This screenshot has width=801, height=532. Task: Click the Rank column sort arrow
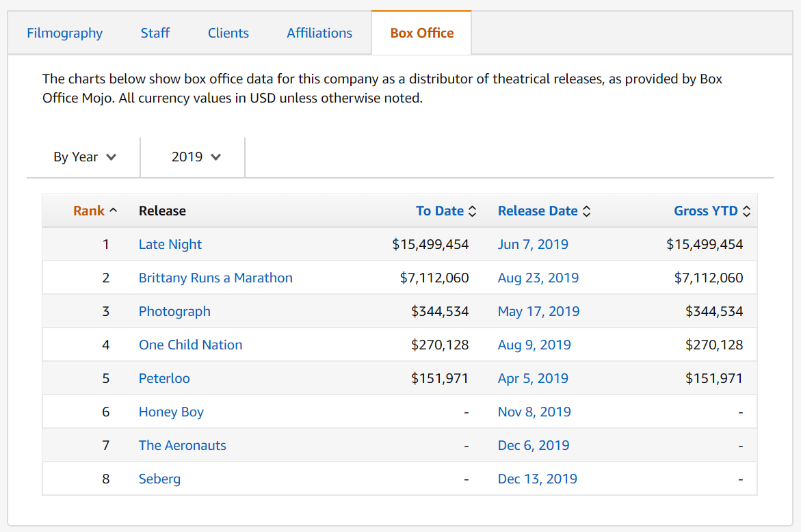tap(113, 211)
